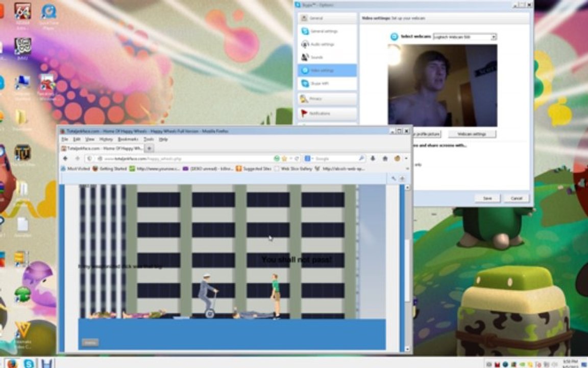Click the search magnifier in Firefox search box
This screenshot has height=368, width=588.
(x=361, y=158)
